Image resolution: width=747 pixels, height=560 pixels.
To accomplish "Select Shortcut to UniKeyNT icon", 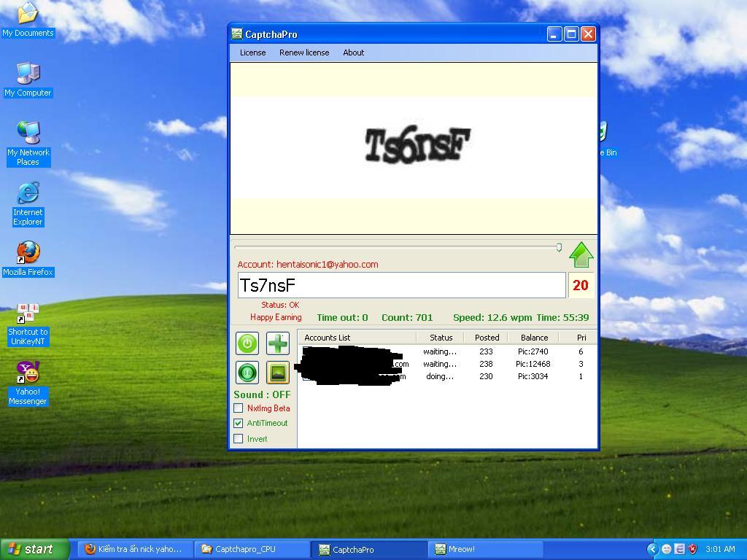I will pyautogui.click(x=28, y=324).
